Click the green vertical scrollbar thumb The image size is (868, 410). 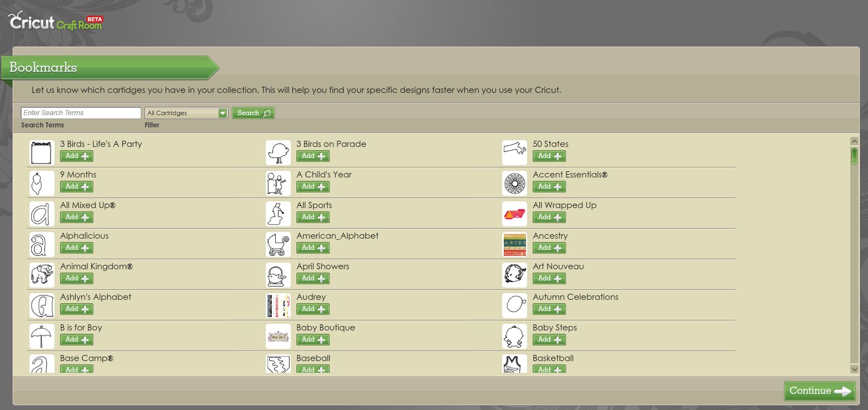click(x=854, y=156)
